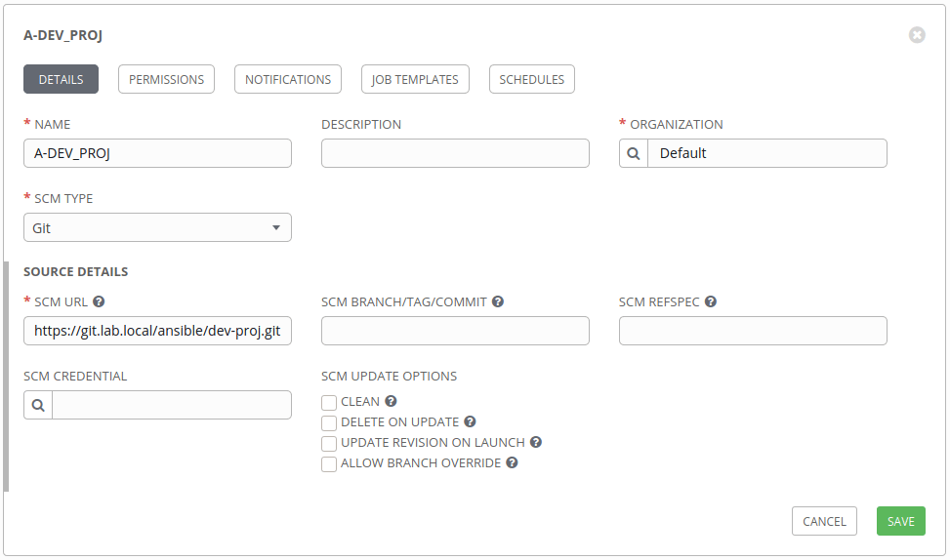Image resolution: width=950 pixels, height=560 pixels.
Task: Cancel editing the project
Action: (x=824, y=521)
